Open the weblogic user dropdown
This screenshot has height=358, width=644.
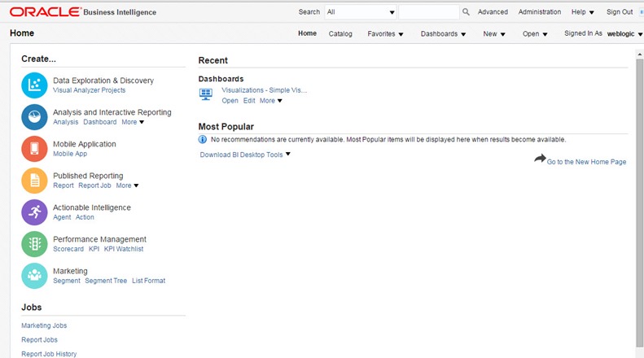tap(624, 33)
